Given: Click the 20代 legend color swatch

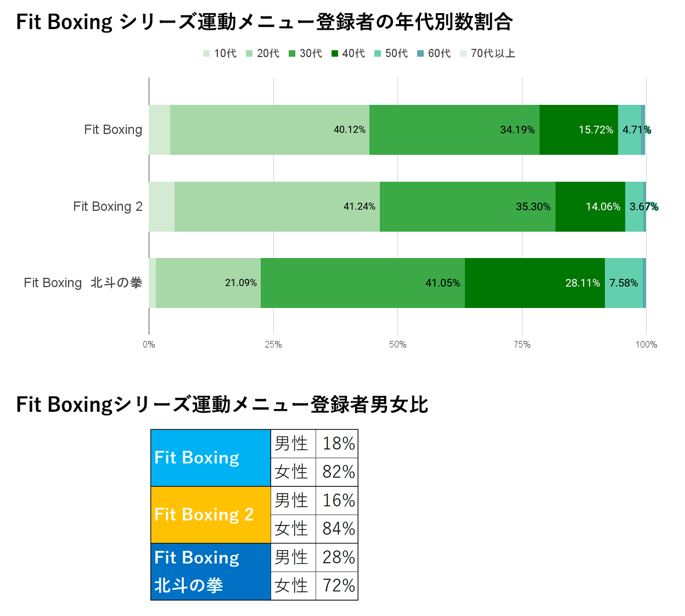Looking at the screenshot, I should point(249,54).
